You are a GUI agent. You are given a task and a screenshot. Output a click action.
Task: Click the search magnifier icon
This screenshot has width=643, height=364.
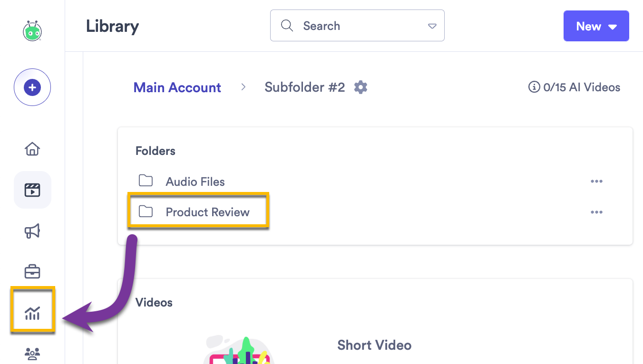(x=287, y=25)
